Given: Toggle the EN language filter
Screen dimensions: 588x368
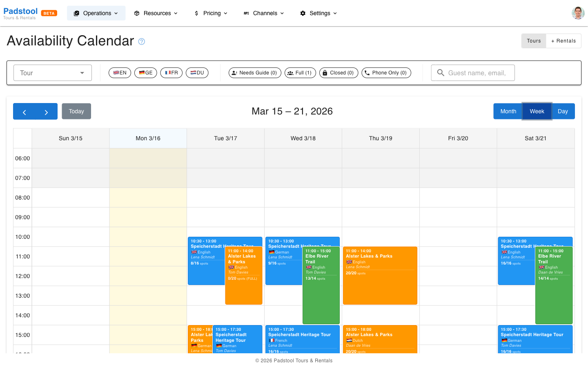Looking at the screenshot, I should tap(120, 73).
